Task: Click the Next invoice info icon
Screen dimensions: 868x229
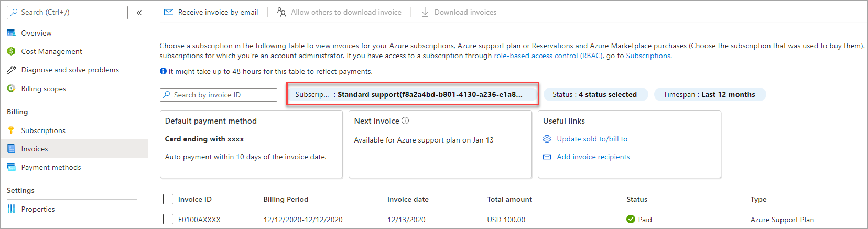Action: click(x=405, y=121)
